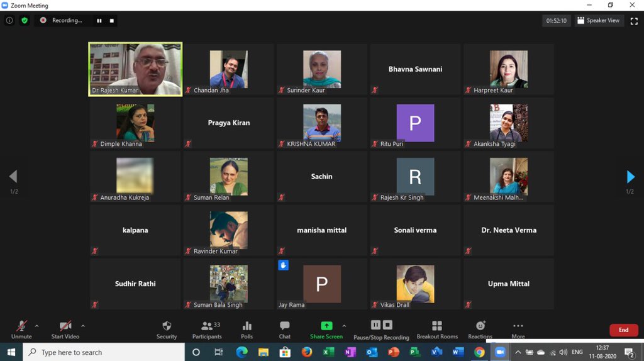This screenshot has width=644, height=361.
Task: Select Dr Rajesh Kumar's video tile
Action: pos(135,69)
